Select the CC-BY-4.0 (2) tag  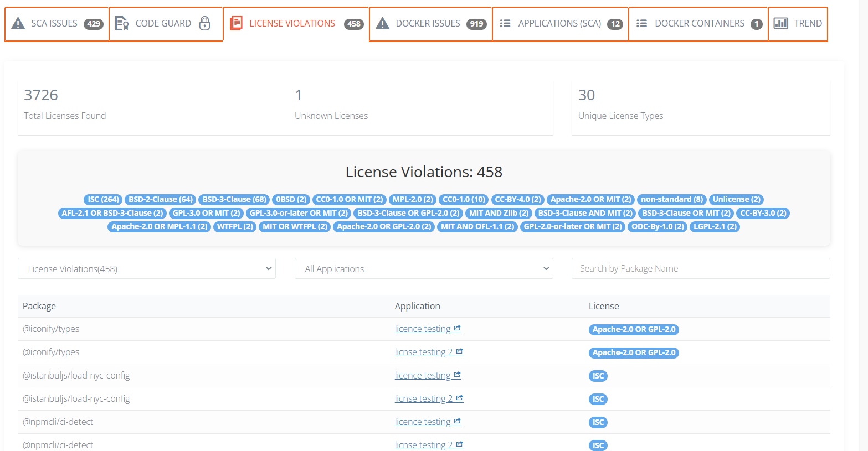(x=518, y=199)
